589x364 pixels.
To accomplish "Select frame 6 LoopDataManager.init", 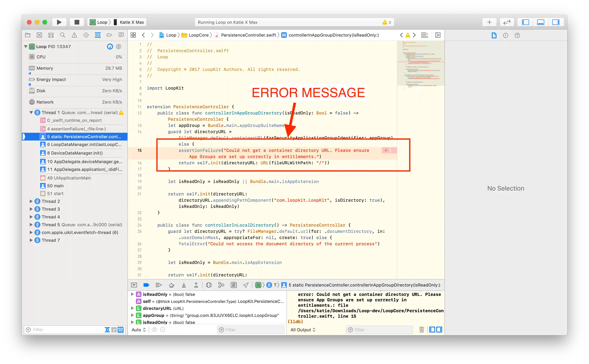I will click(x=84, y=144).
